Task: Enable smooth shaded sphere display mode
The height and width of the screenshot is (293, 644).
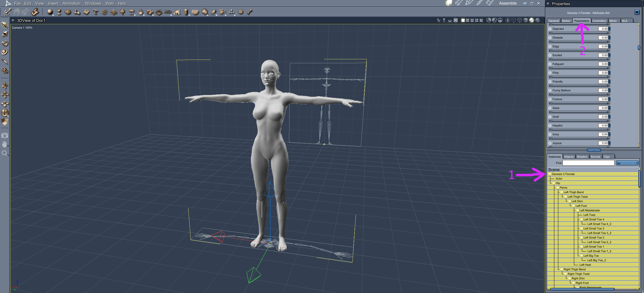Action: [x=532, y=20]
